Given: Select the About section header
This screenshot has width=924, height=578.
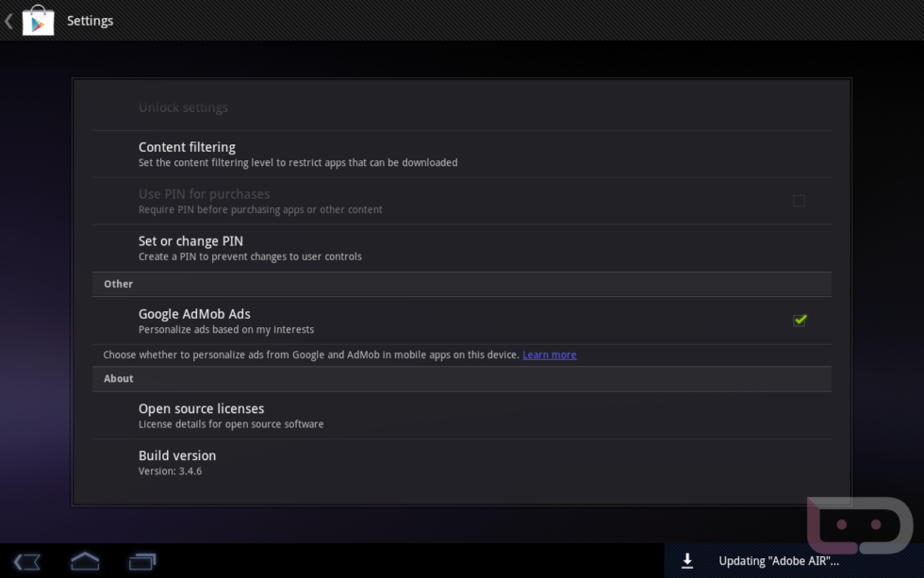Looking at the screenshot, I should (x=119, y=379).
